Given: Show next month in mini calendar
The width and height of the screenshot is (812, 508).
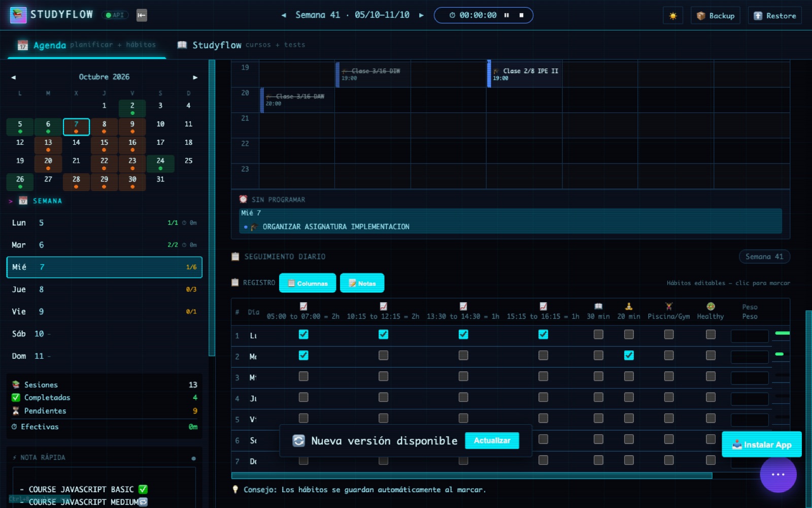Looking at the screenshot, I should (x=195, y=77).
